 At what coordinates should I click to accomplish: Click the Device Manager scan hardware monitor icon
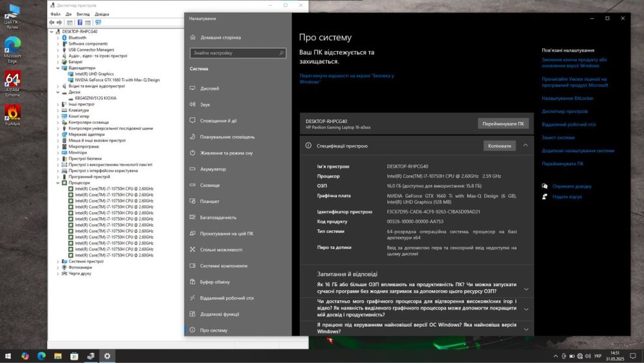98,23
